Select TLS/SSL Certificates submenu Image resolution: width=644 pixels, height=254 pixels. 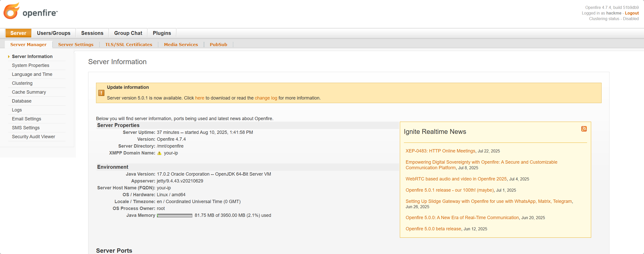point(129,45)
